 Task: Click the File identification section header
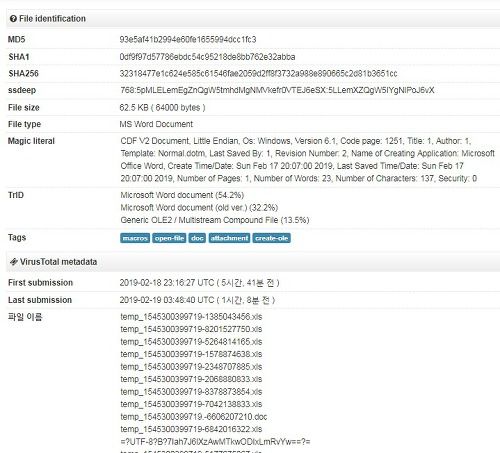(253, 19)
